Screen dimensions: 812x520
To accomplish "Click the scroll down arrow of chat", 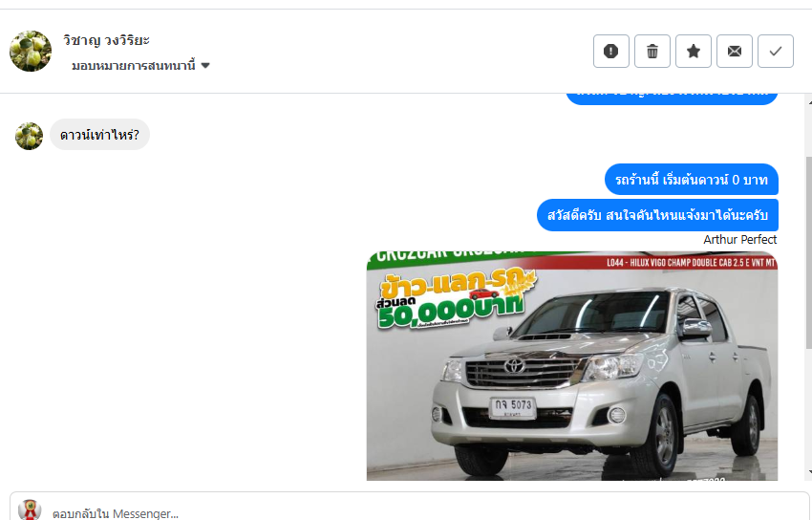I will pyautogui.click(x=809, y=472).
